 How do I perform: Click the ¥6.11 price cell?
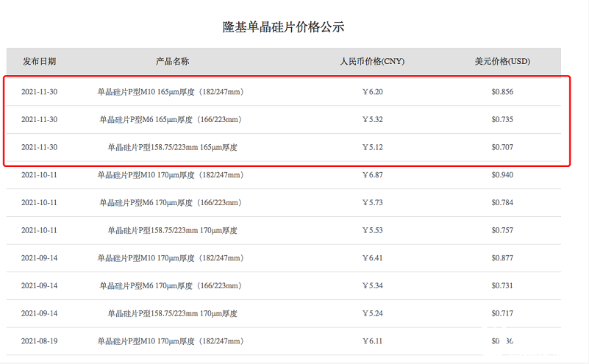373,342
